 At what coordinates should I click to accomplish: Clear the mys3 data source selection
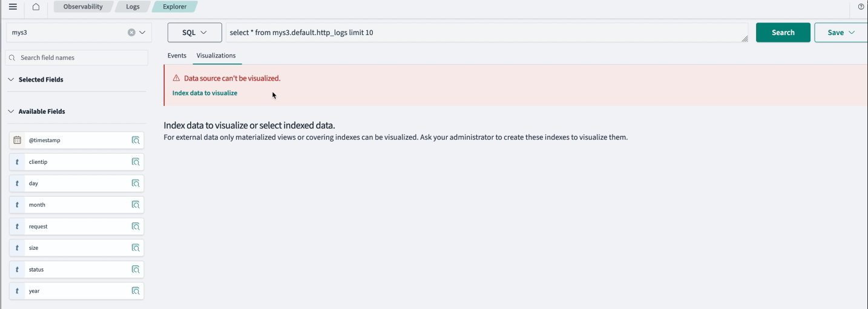(x=131, y=33)
